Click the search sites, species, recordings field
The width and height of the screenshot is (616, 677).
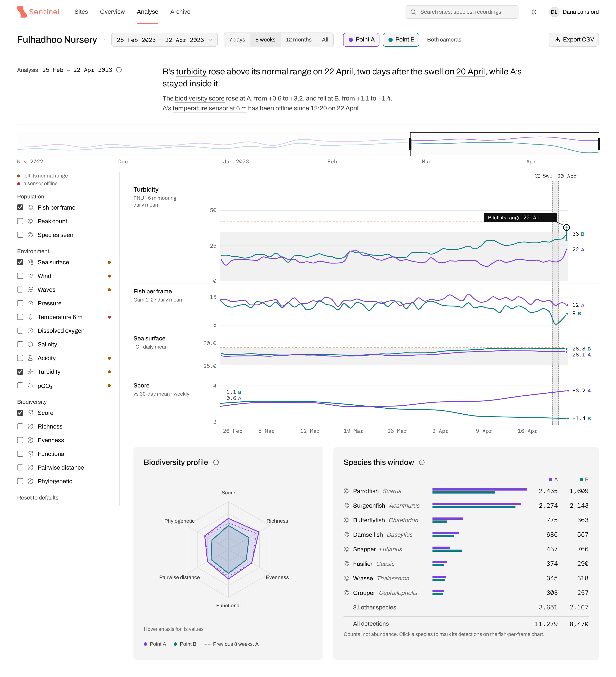pyautogui.click(x=462, y=12)
